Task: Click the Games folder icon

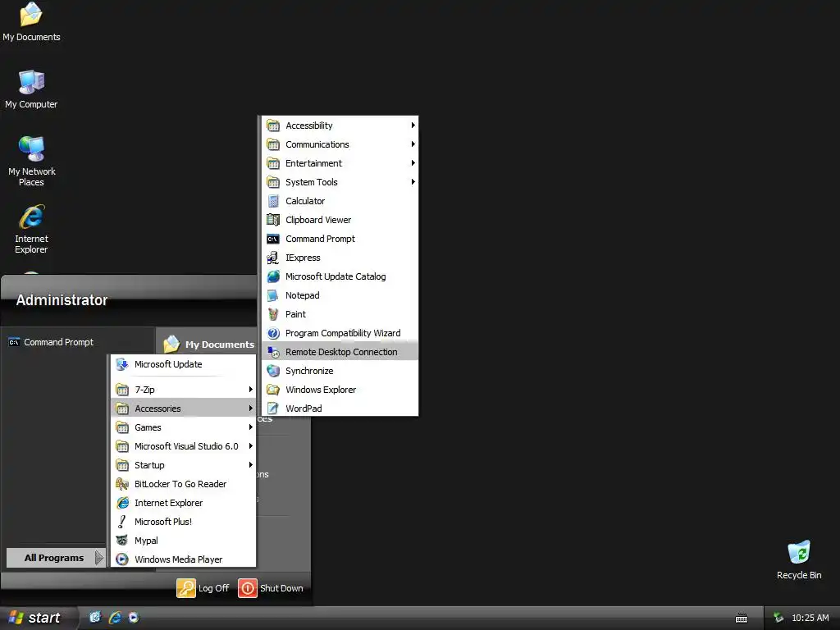Action: click(x=122, y=427)
